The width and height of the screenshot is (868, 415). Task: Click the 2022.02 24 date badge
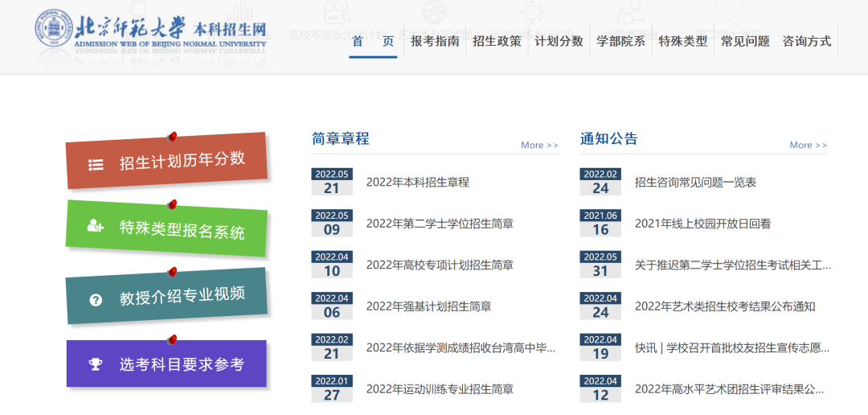pos(600,182)
